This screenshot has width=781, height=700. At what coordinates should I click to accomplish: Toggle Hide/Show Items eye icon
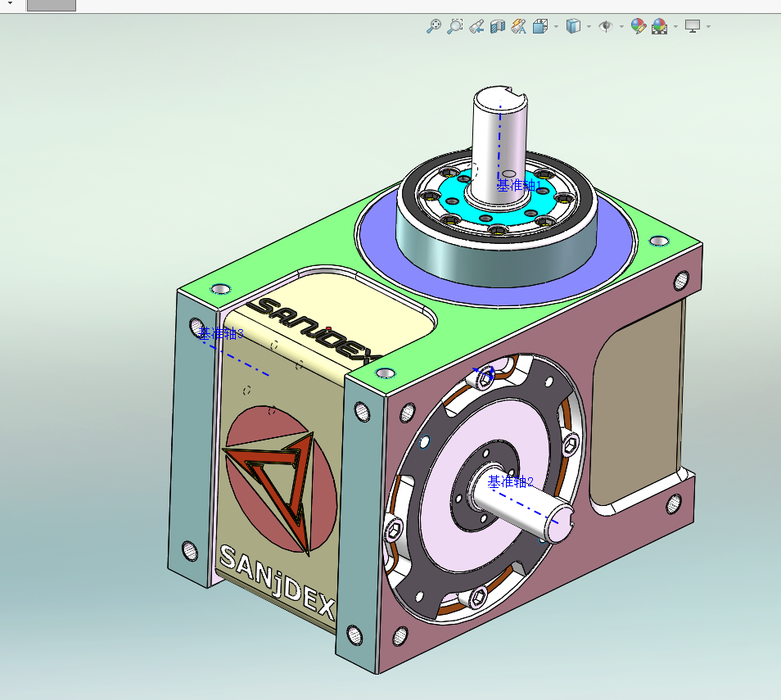coord(606,26)
